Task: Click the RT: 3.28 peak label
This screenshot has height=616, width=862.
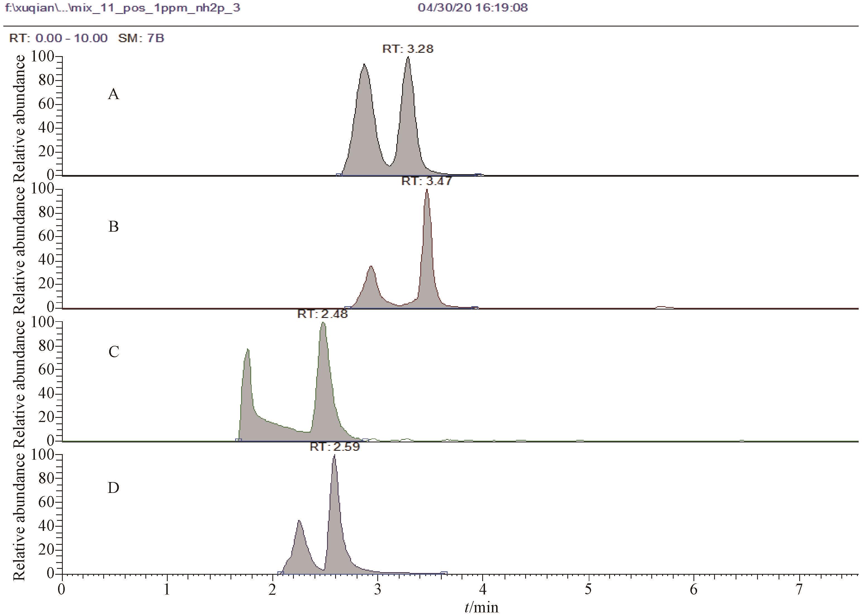Action: 408,49
